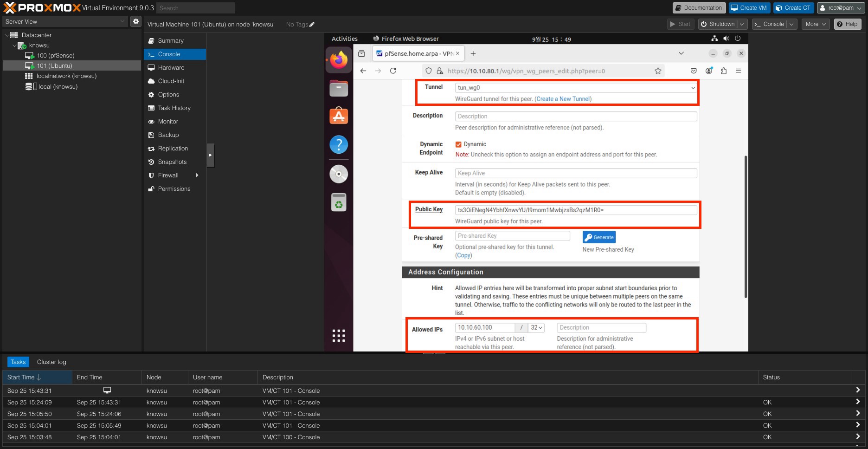The image size is (868, 449).
Task: Open Task History menu item
Action: (x=175, y=108)
